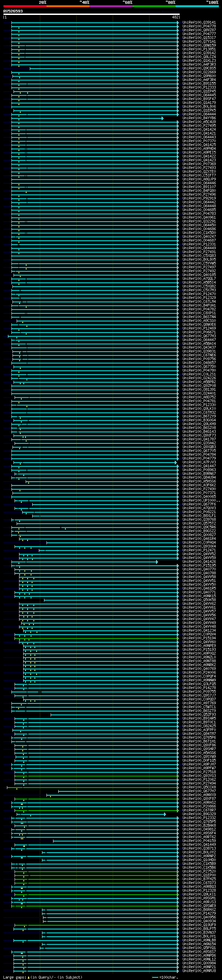222x980 pixels.
Task: Select hit label UniRef100_A9T769
Action: click(x=199, y=703)
